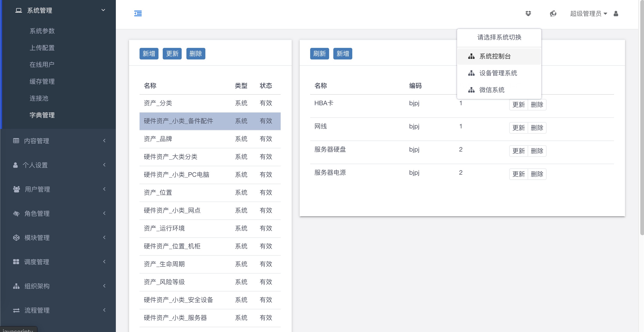Click the Dropbox icon in the top bar

(x=528, y=13)
